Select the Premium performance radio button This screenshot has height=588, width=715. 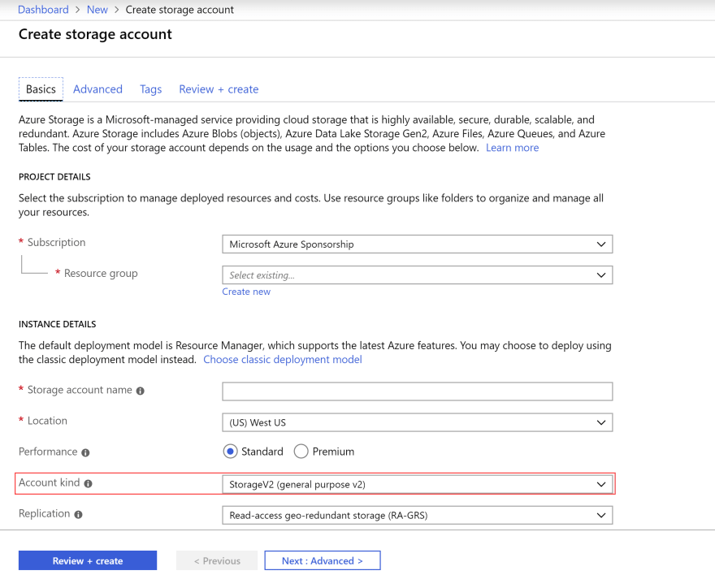tap(301, 452)
